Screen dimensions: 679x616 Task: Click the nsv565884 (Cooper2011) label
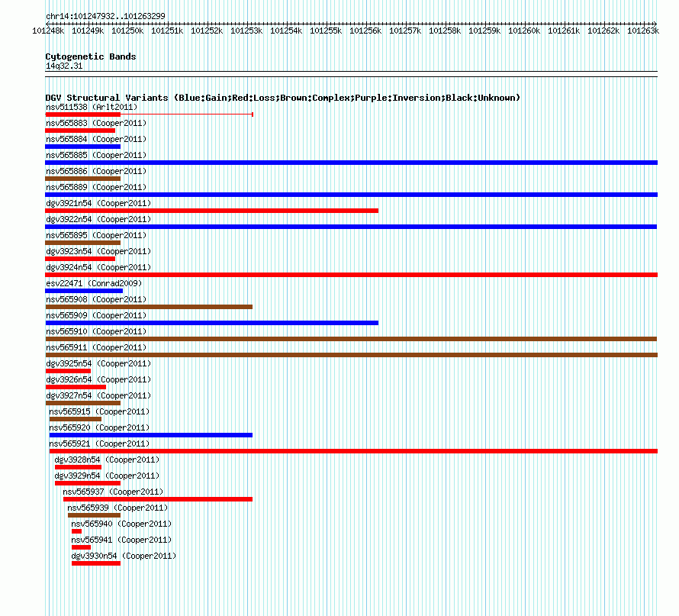point(96,139)
